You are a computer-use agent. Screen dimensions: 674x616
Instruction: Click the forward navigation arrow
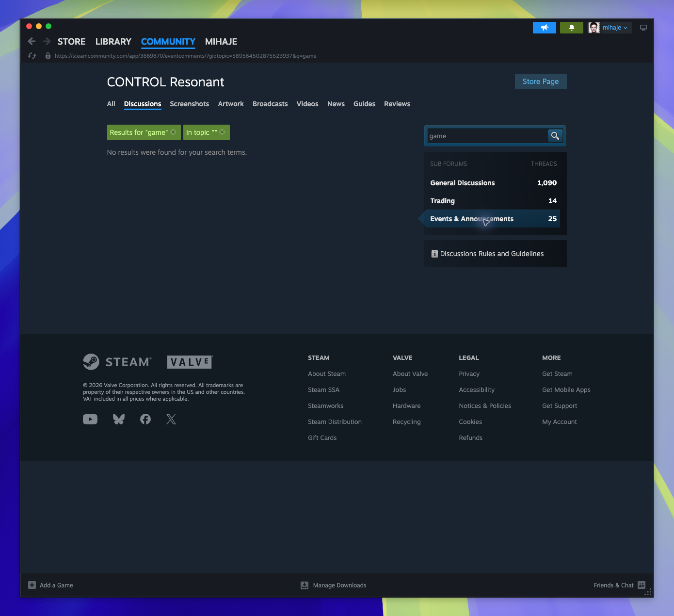[47, 42]
